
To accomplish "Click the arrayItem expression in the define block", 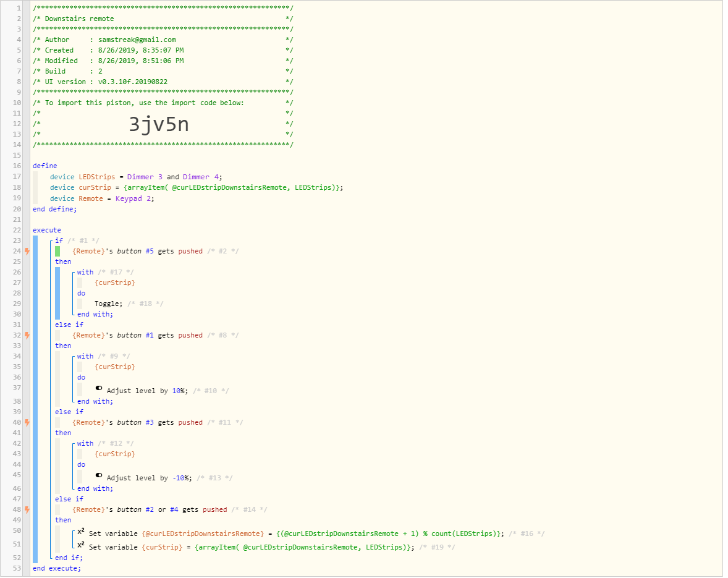I will pos(232,187).
